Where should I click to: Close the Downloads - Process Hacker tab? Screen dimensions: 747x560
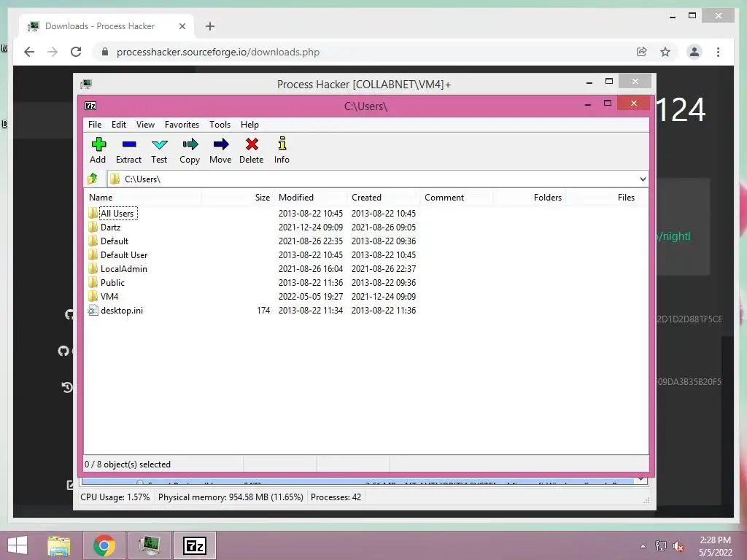(182, 27)
